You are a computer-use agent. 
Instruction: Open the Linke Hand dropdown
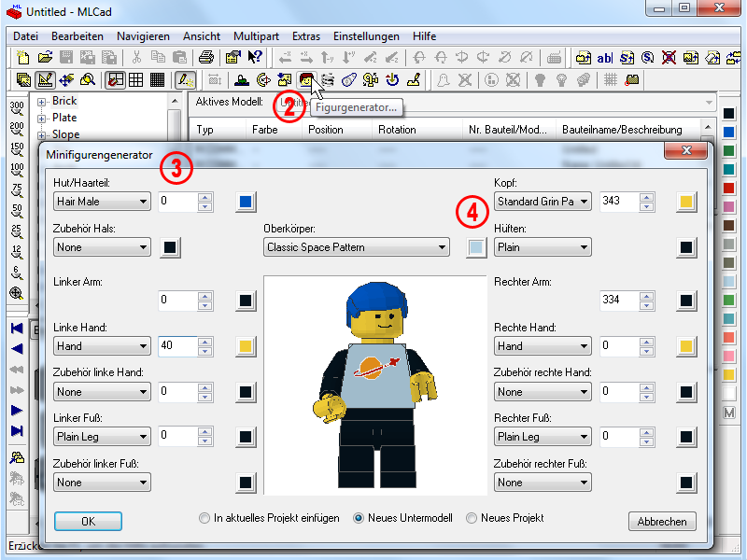coord(102,346)
